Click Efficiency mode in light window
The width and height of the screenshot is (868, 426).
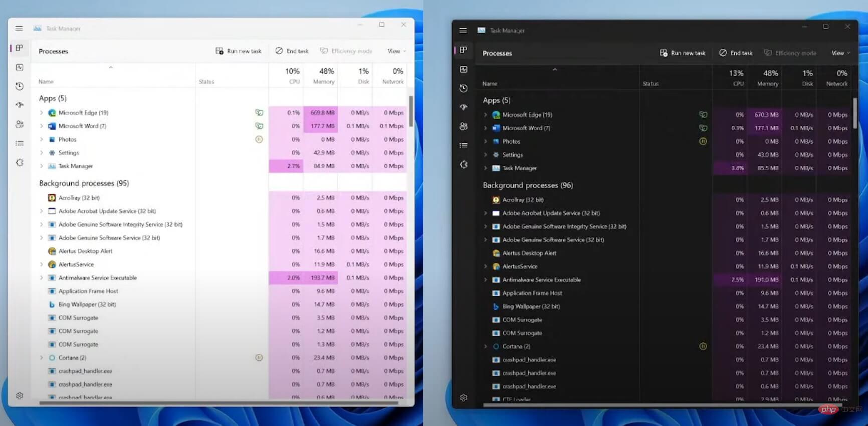pyautogui.click(x=346, y=51)
